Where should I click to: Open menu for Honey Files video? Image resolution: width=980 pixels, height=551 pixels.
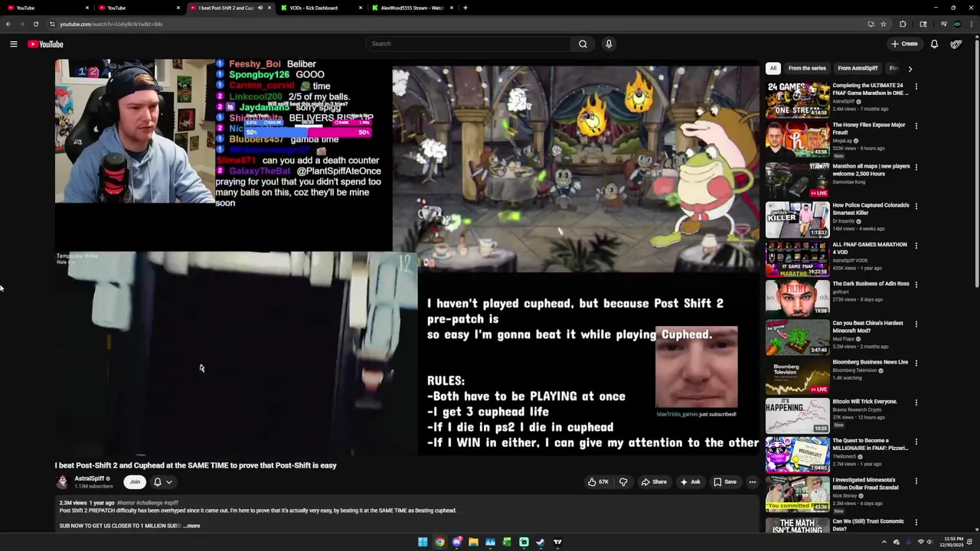[916, 126]
